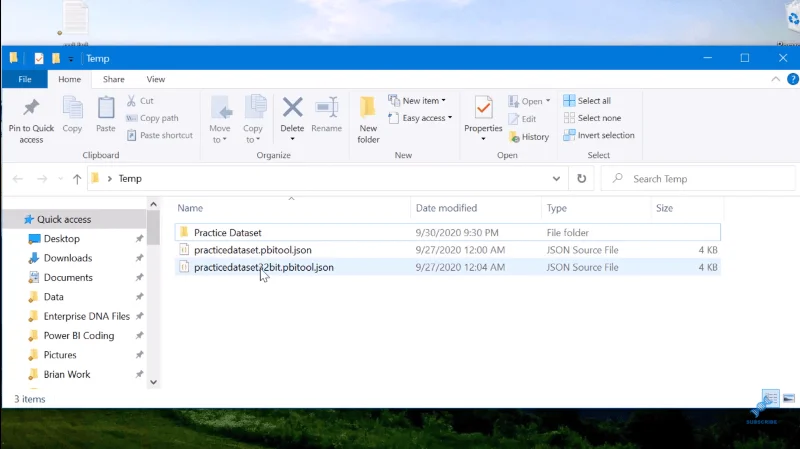
Task: Switch to the Share ribbon tab
Action: click(x=113, y=79)
